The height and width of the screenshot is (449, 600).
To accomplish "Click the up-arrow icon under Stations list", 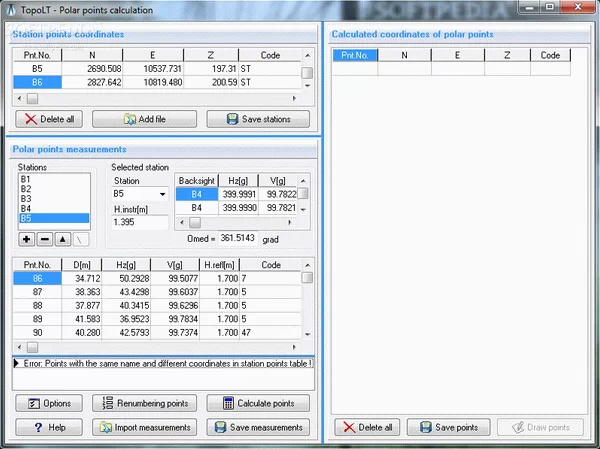I will tap(62, 240).
